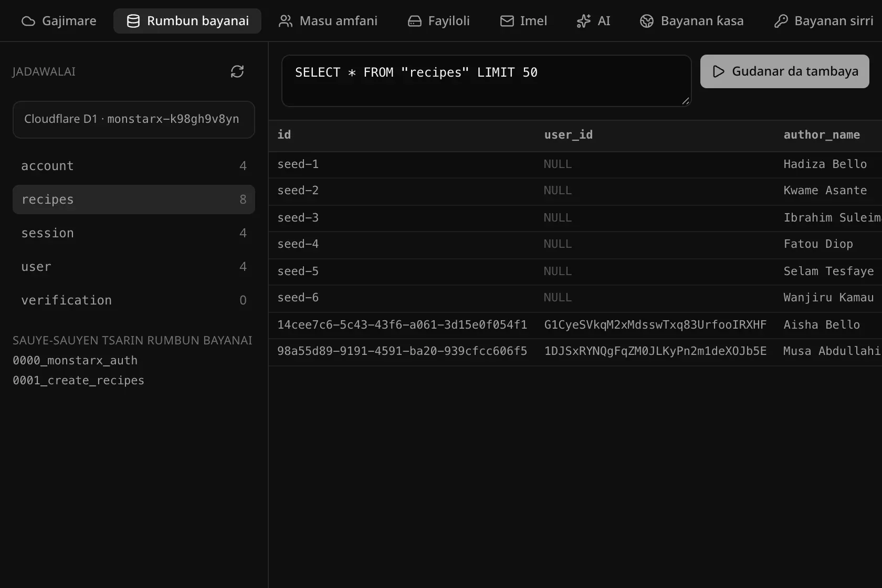Viewport: 882px width, 588px height.
Task: Click the Aisha Bello author cell
Action: click(x=822, y=325)
